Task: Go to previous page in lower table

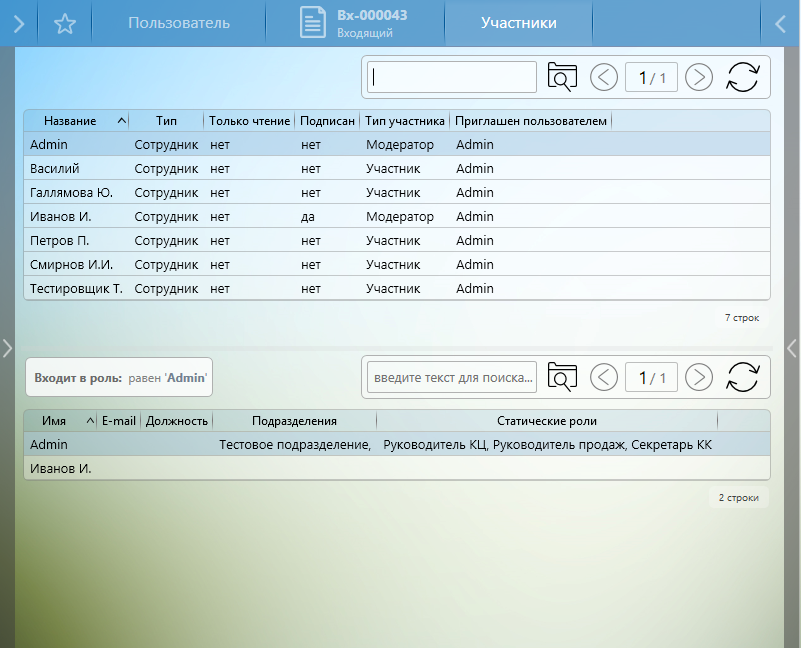Action: pos(604,377)
